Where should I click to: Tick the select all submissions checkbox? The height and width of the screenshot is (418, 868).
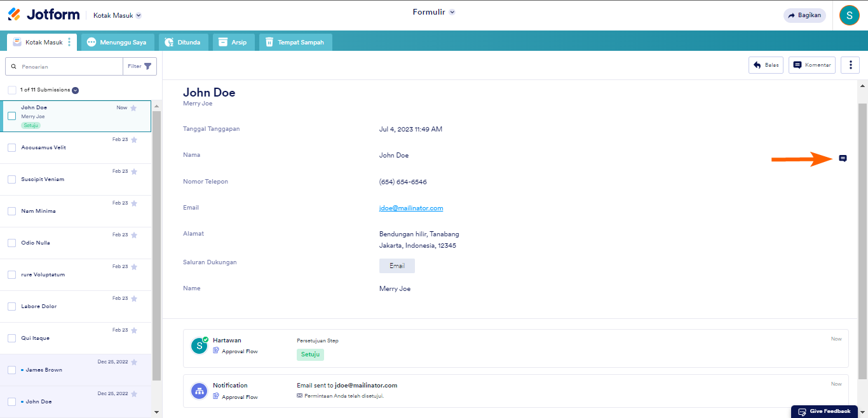pyautogui.click(x=12, y=90)
